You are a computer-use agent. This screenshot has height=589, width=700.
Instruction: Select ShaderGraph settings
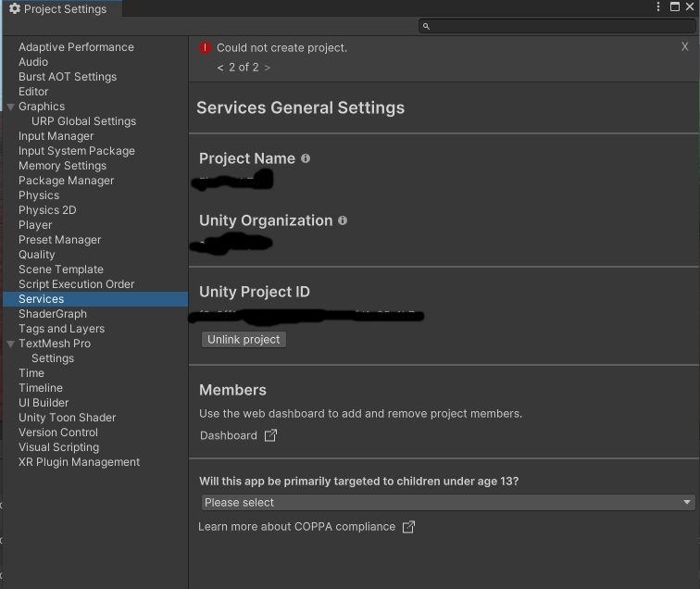pyautogui.click(x=53, y=314)
